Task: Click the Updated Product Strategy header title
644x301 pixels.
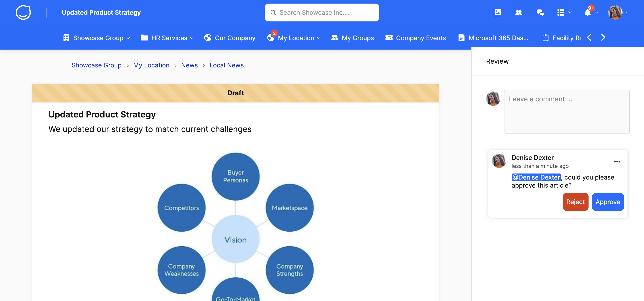Action: 101,13
